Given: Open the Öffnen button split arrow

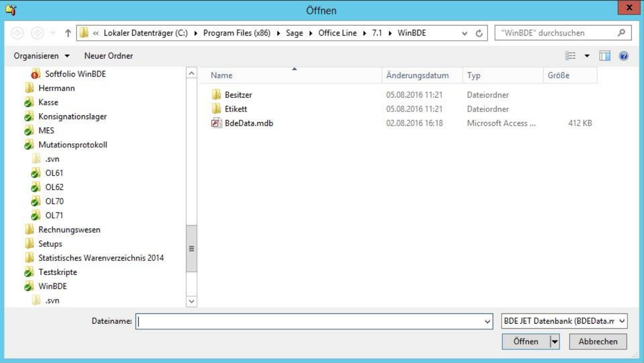Looking at the screenshot, I should 554,341.
